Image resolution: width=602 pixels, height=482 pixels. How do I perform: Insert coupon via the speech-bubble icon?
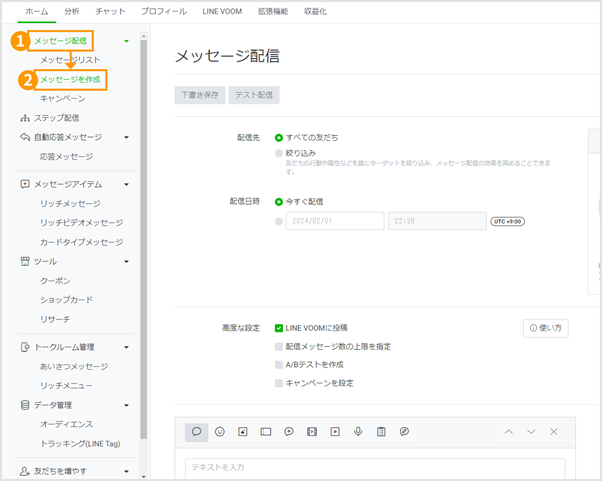pos(289,432)
